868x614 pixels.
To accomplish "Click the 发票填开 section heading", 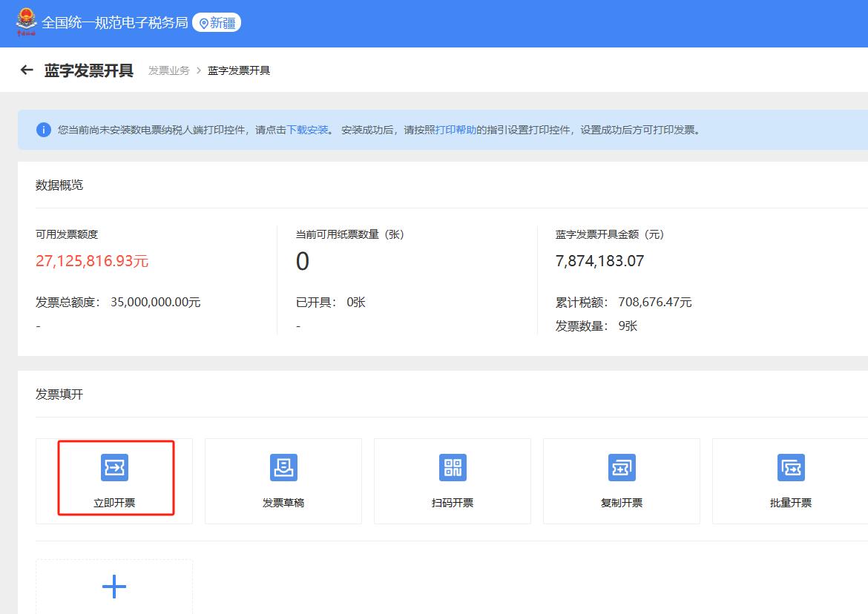I will [x=59, y=395].
